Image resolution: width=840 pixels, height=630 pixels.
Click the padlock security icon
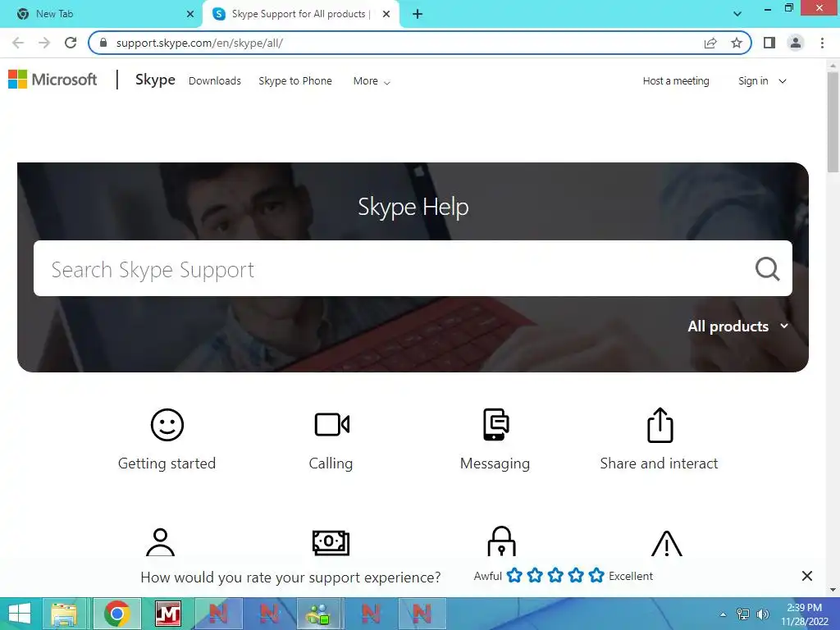click(x=501, y=541)
